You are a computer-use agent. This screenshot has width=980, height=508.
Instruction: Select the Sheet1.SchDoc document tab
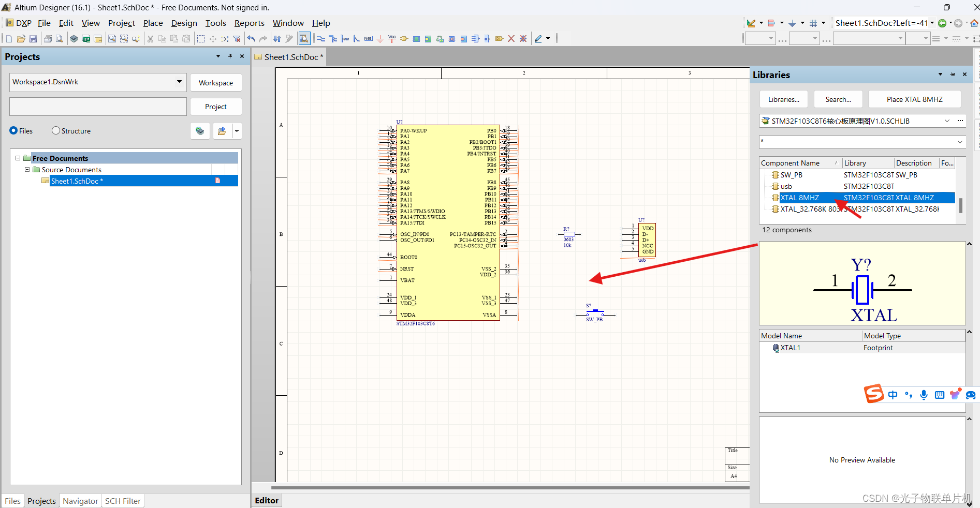(x=289, y=57)
